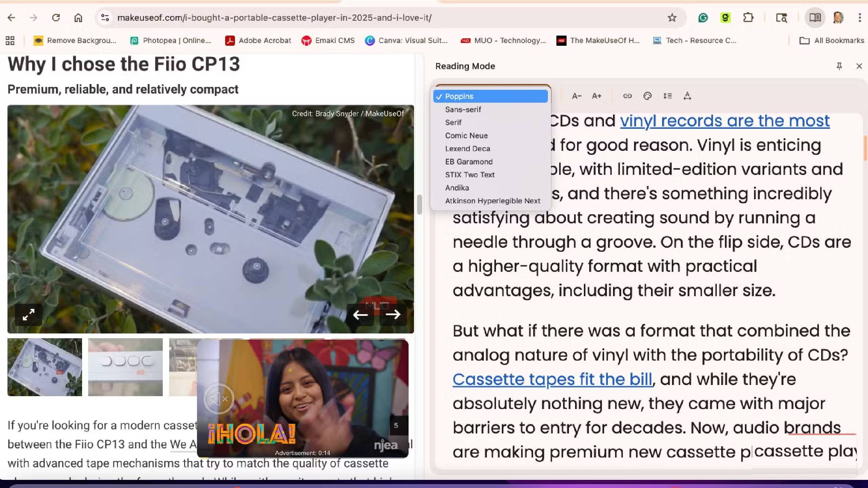Show previous gallery image
The width and height of the screenshot is (868, 488).
(360, 315)
